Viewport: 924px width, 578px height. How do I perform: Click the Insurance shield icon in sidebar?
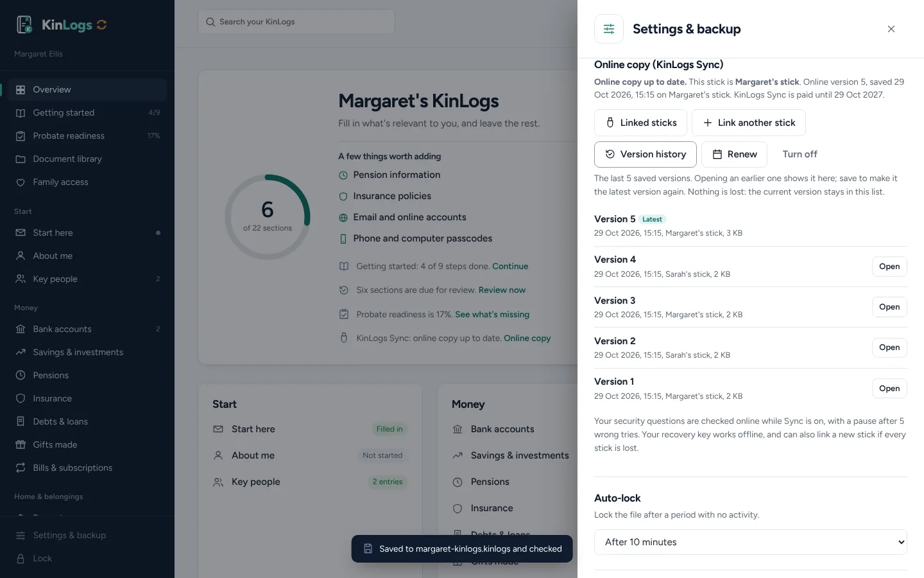pos(21,398)
